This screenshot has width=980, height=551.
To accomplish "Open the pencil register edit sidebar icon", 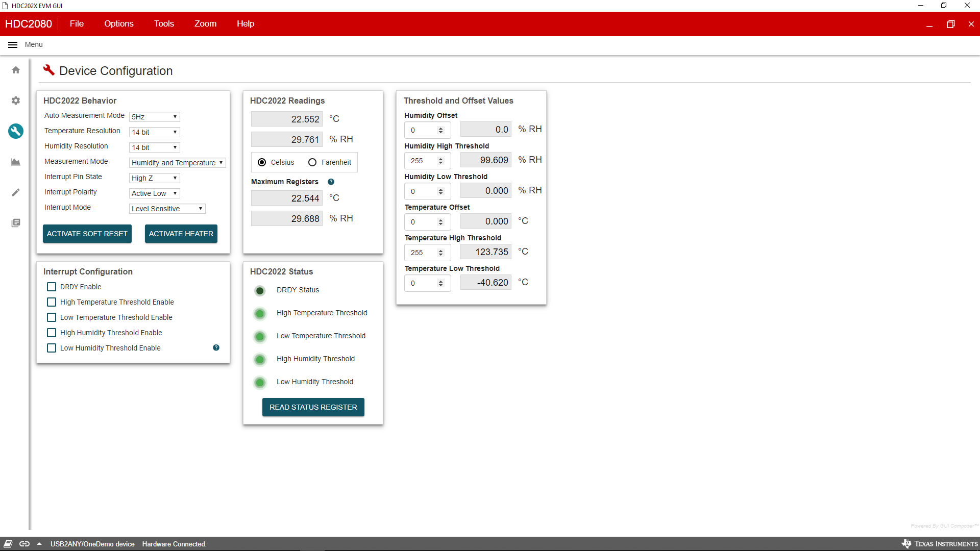I will 16,192.
